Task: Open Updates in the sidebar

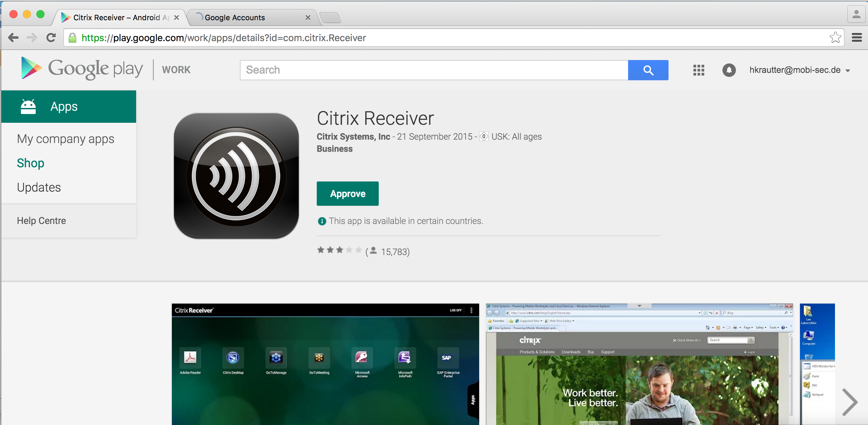Action: pyautogui.click(x=39, y=187)
